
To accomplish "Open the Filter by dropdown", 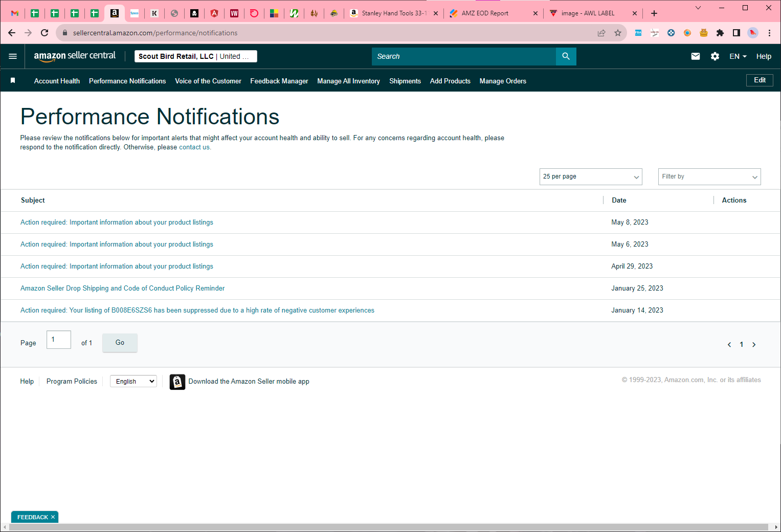I will coord(709,176).
